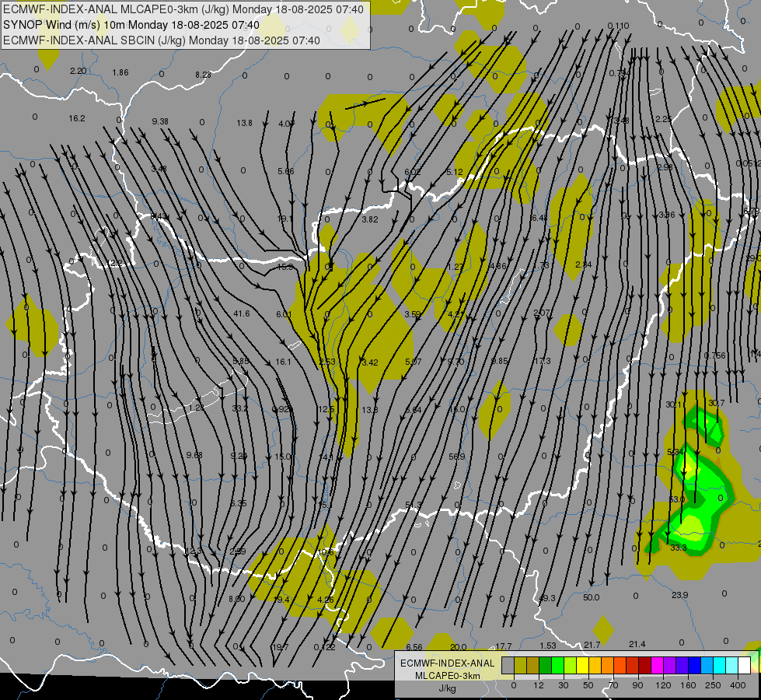Click the 90 tick label on legend scale
Viewport: 761px width, 700px height.
point(637,685)
